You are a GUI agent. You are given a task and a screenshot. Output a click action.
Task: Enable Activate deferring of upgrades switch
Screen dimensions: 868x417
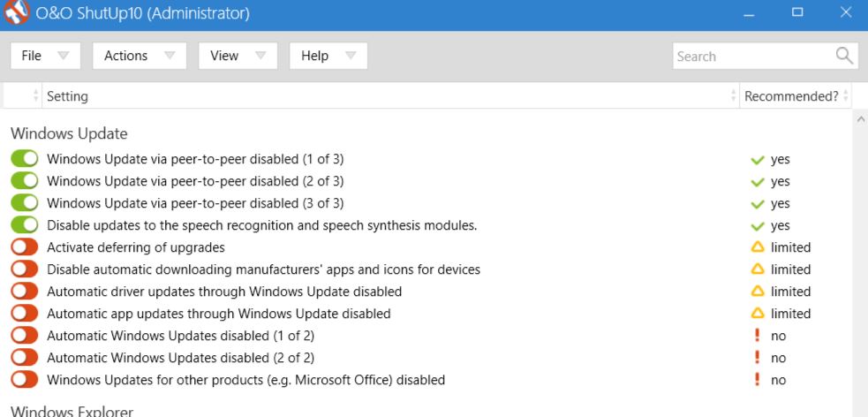25,247
